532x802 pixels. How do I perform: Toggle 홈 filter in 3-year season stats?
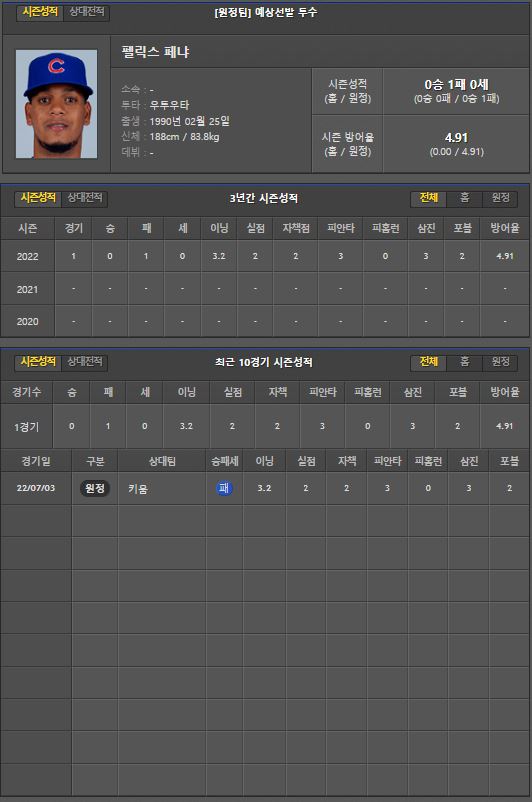coord(464,198)
